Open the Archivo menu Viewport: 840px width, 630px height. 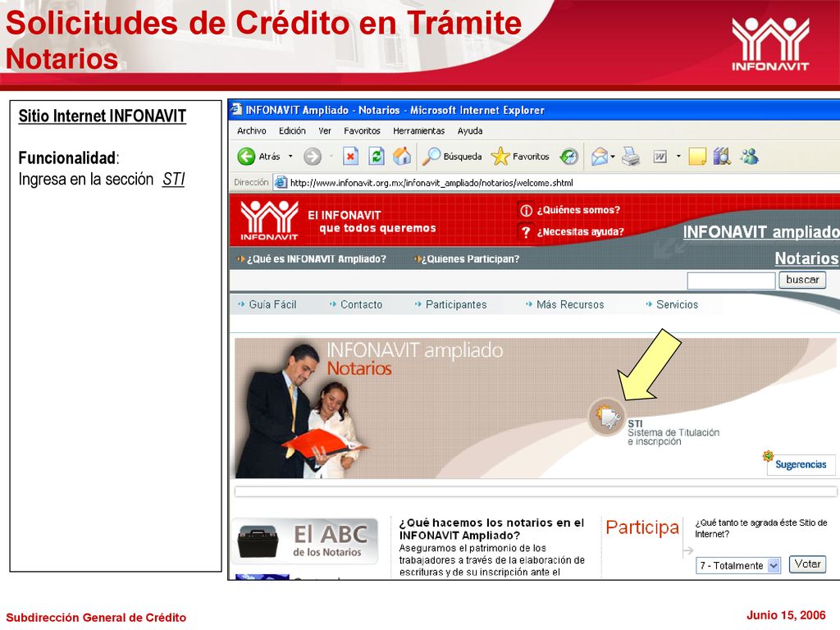pos(252,130)
